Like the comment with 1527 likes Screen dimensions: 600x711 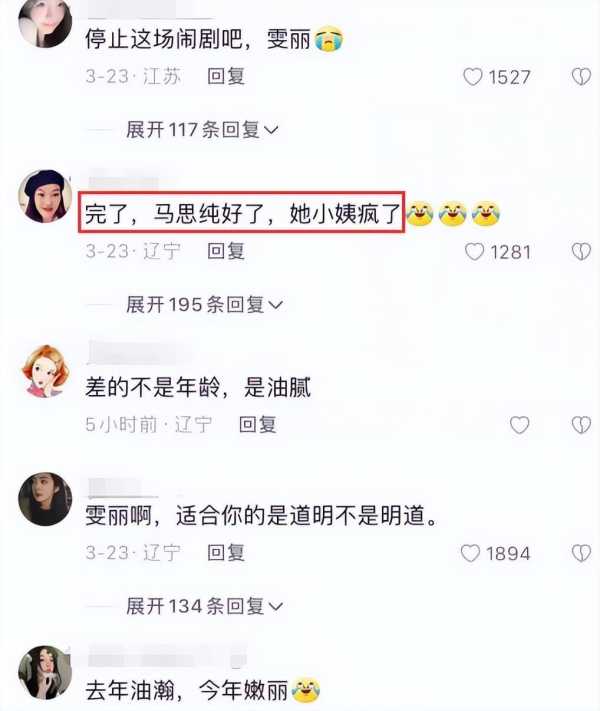(x=472, y=77)
